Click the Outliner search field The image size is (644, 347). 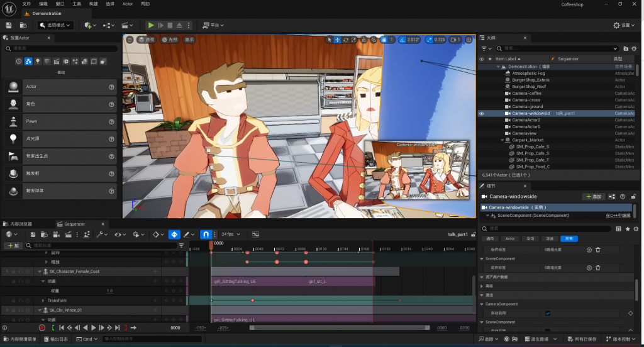tap(557, 48)
